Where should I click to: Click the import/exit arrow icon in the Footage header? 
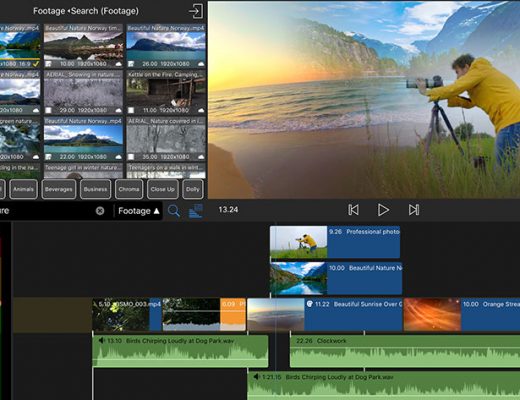point(196,11)
